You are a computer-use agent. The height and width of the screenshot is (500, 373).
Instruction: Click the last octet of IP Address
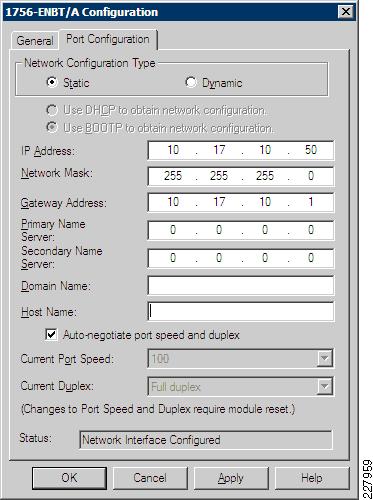coord(311,150)
